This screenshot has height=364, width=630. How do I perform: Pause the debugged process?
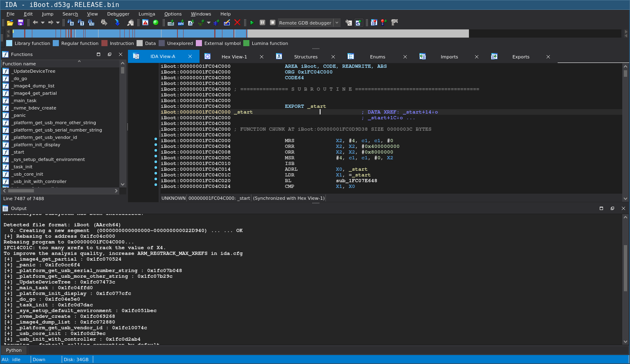pyautogui.click(x=262, y=23)
